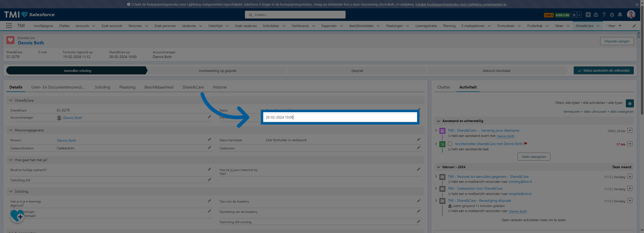Click the global actions plus icon
Viewport: 644px width, 233px height.
588,15
